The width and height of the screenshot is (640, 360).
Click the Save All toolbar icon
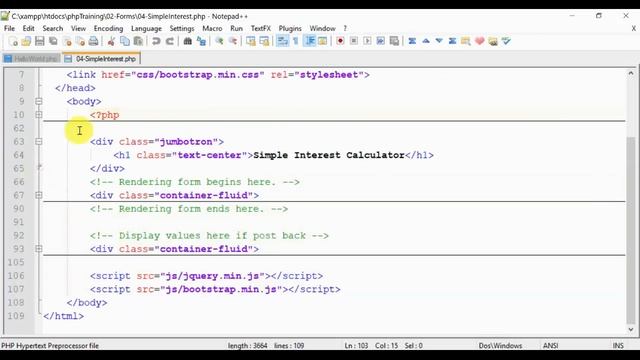(x=53, y=41)
